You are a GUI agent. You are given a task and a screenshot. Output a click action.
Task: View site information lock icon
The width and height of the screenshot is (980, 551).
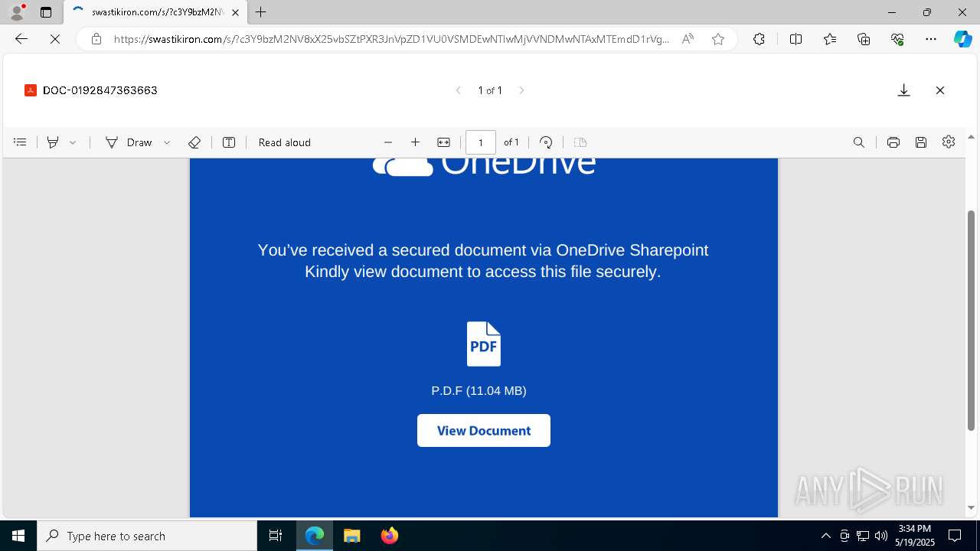(96, 39)
